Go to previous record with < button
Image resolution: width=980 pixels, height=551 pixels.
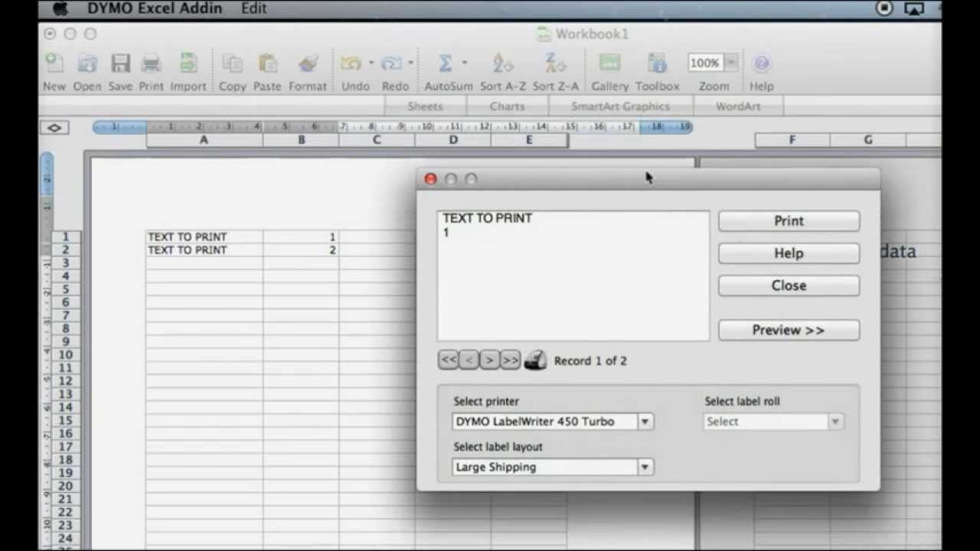pyautogui.click(x=469, y=360)
